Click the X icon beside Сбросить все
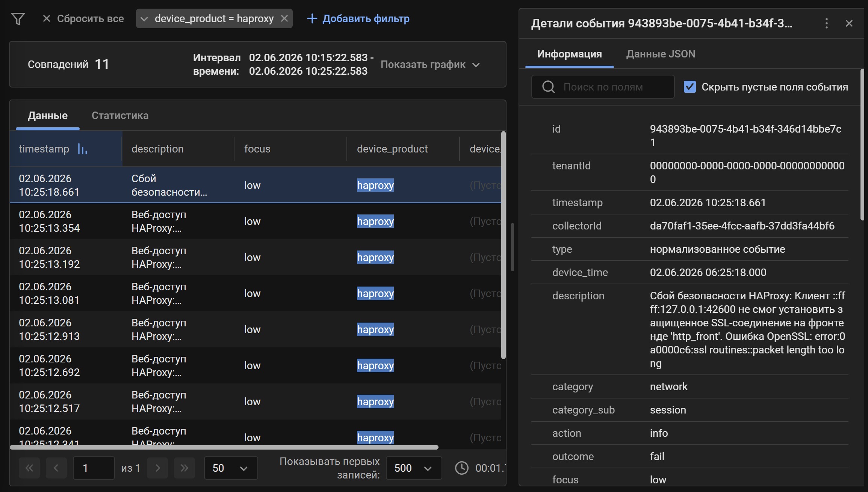This screenshot has width=868, height=492. pyautogui.click(x=46, y=18)
